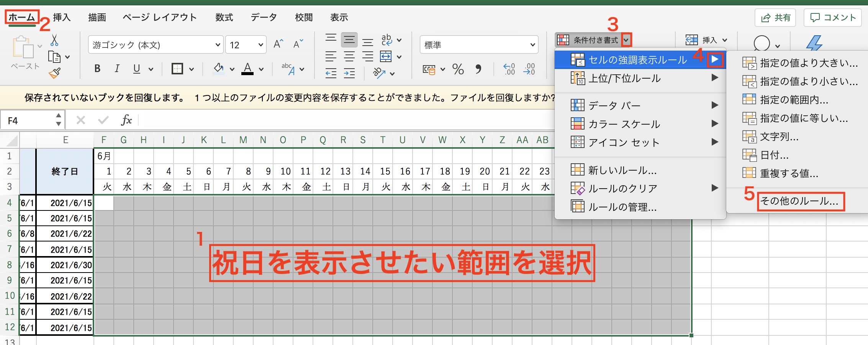Align text left
The width and height of the screenshot is (868, 345).
click(331, 56)
